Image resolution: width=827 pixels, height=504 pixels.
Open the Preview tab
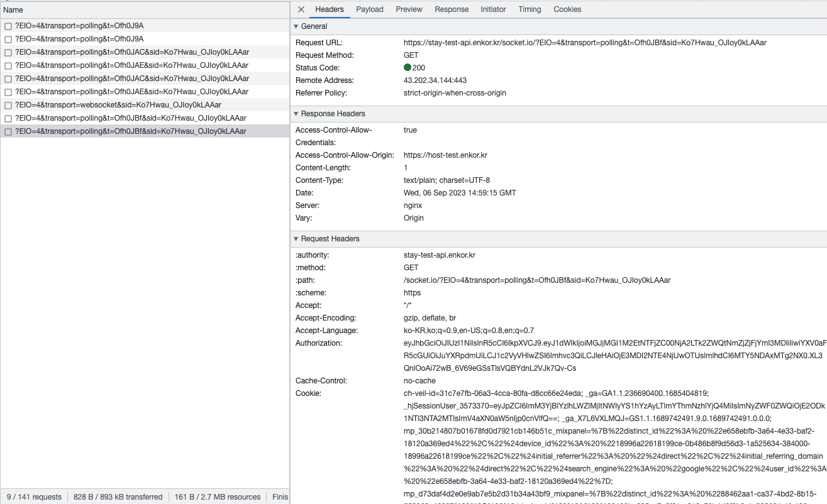click(409, 9)
